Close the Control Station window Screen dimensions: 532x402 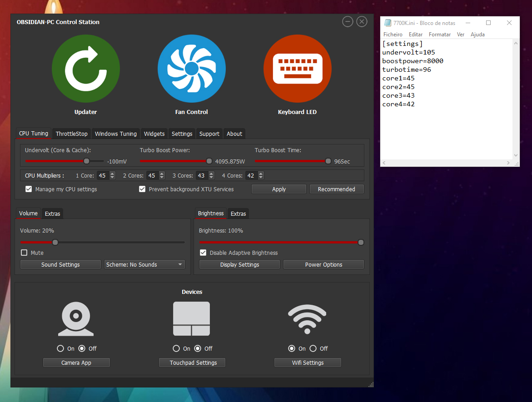pos(362,22)
